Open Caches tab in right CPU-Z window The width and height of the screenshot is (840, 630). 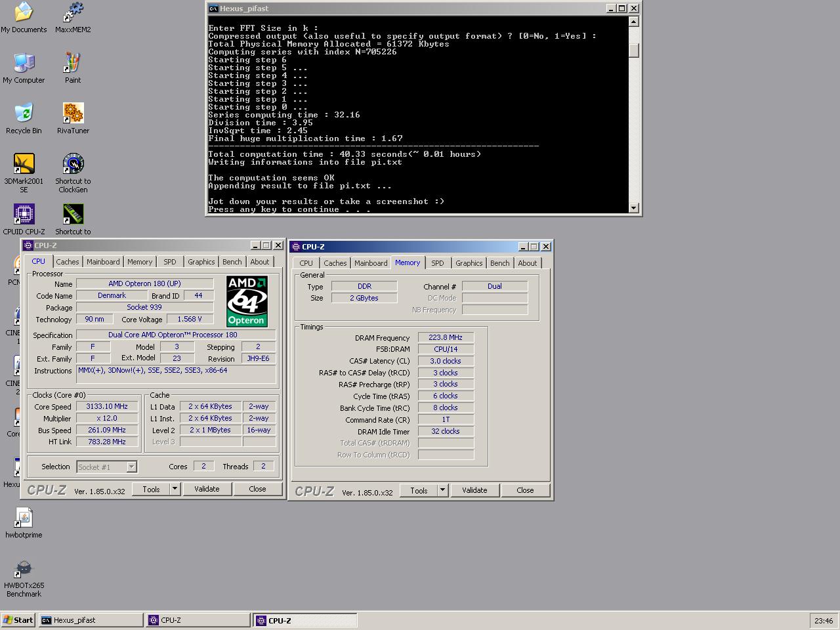click(335, 263)
